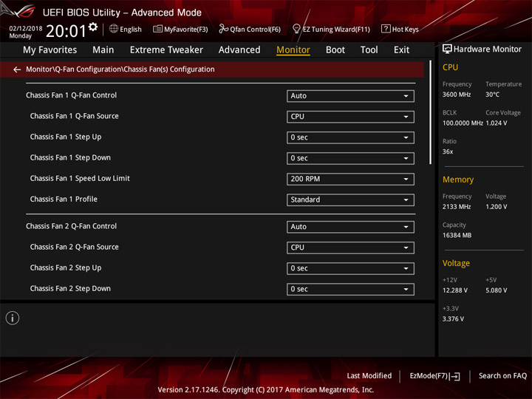
Task: Select the Chassis Fan 1 Speed Low Limit label
Action: [x=80, y=179]
